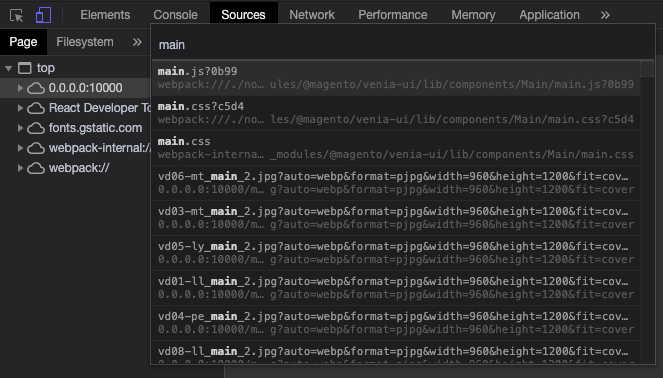The height and width of the screenshot is (378, 663).
Task: Expand the fonts.gstatic.com tree node
Action: pos(20,128)
